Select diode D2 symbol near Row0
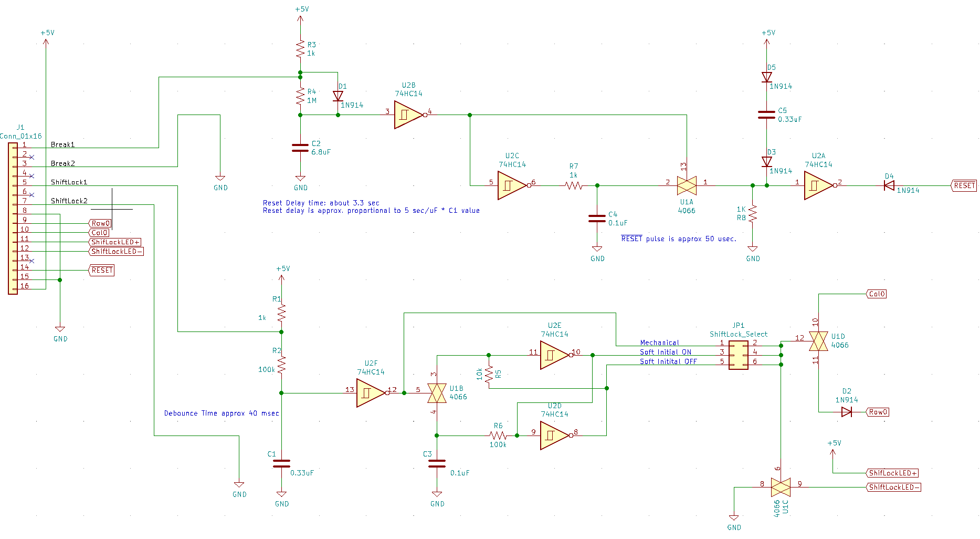The height and width of the screenshot is (539, 980). [846, 412]
